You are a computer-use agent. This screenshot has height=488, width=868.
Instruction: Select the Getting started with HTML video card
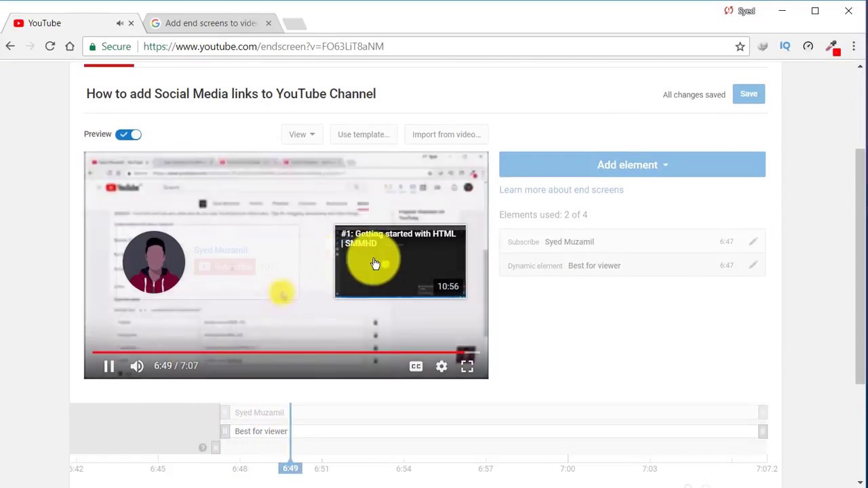[x=400, y=262]
